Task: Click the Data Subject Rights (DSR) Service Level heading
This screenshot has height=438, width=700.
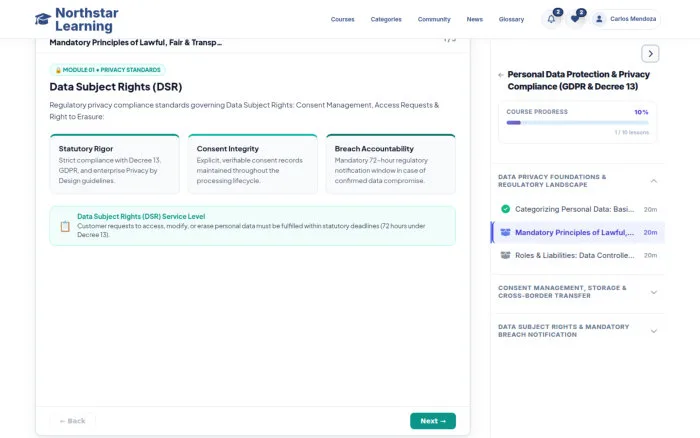Action: (141, 217)
